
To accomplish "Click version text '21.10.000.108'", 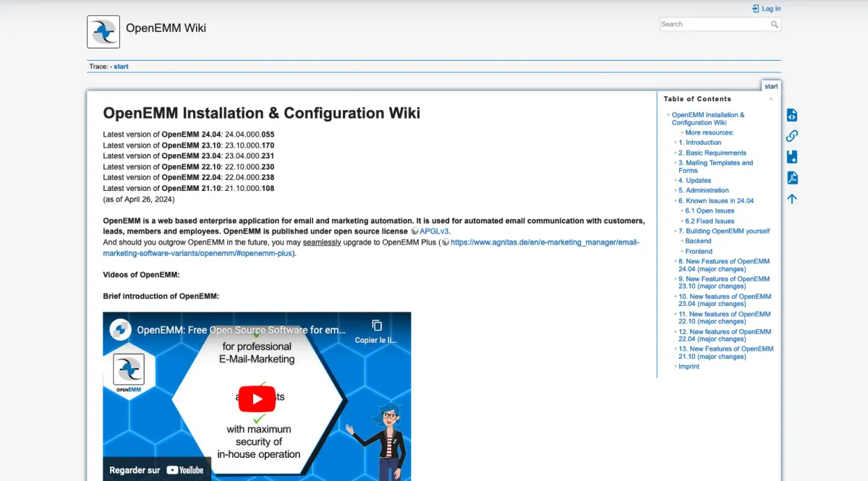I will coord(250,189).
